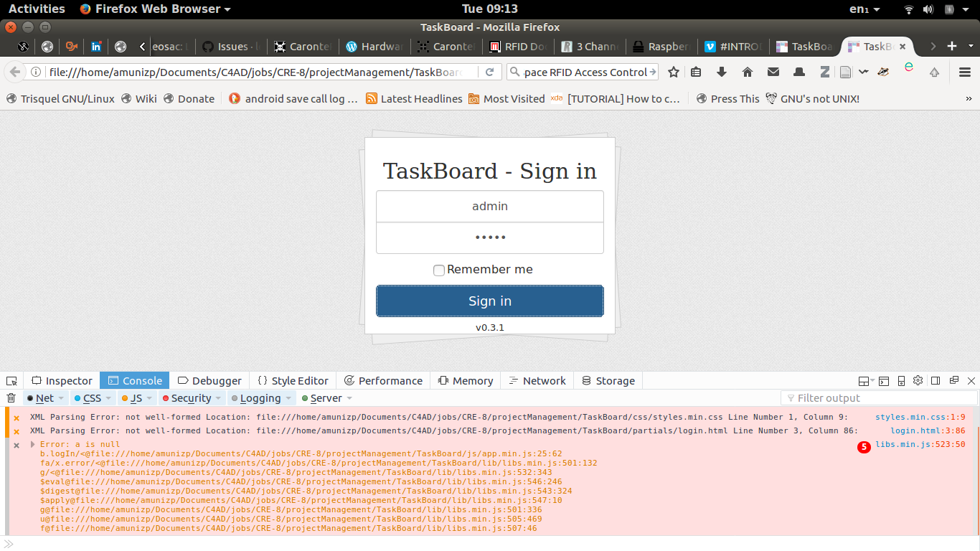This screenshot has height=551, width=980.
Task: Dock developer tools to the side
Action: pyautogui.click(x=935, y=381)
